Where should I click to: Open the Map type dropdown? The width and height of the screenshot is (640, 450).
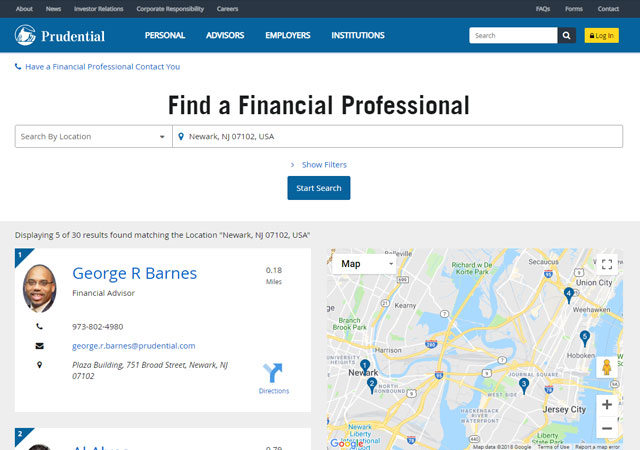364,264
